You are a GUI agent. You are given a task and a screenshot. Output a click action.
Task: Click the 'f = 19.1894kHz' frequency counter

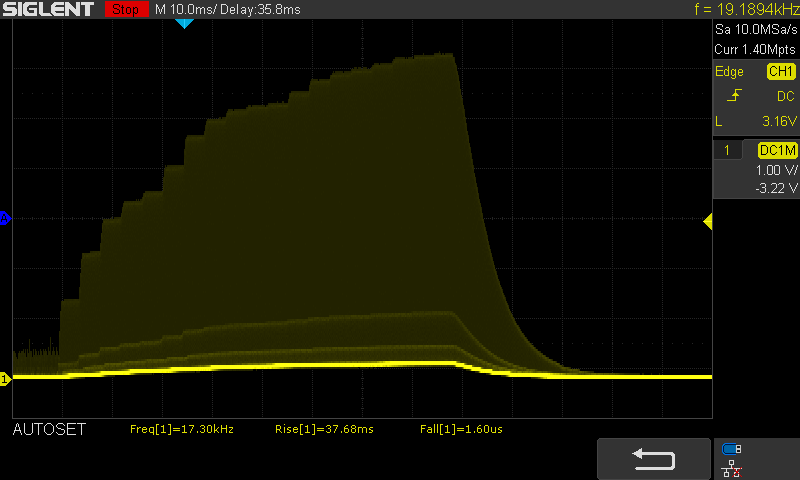coord(746,9)
